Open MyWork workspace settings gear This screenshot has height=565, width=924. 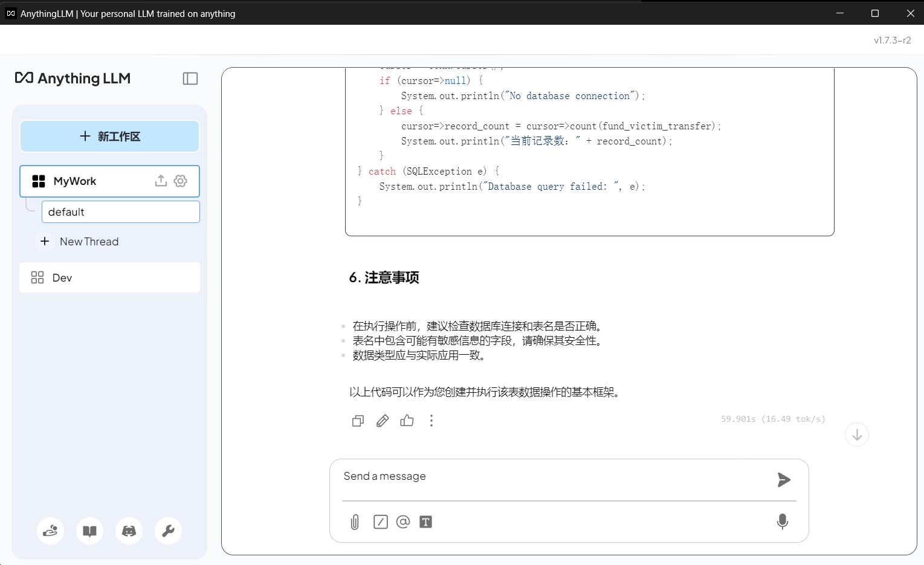pos(181,181)
